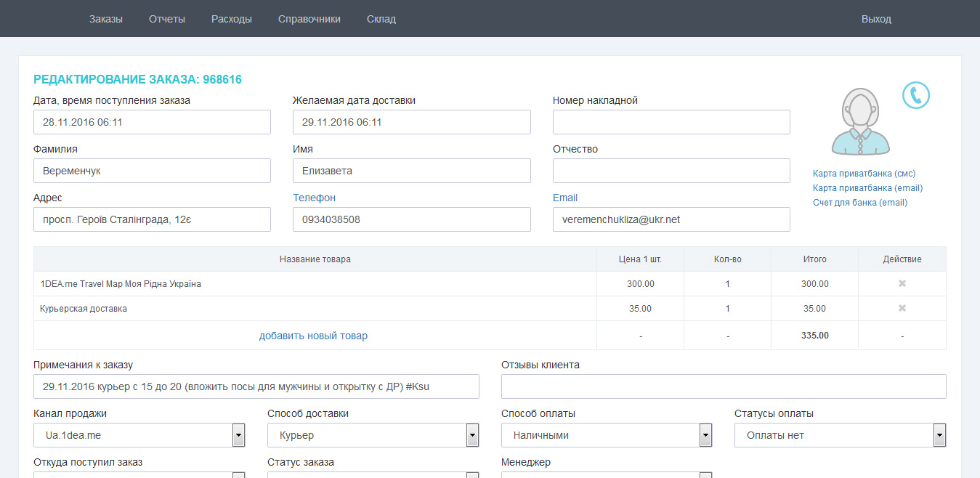The height and width of the screenshot is (478, 980).
Task: Click the добавить новый товар link
Action: pyautogui.click(x=313, y=336)
